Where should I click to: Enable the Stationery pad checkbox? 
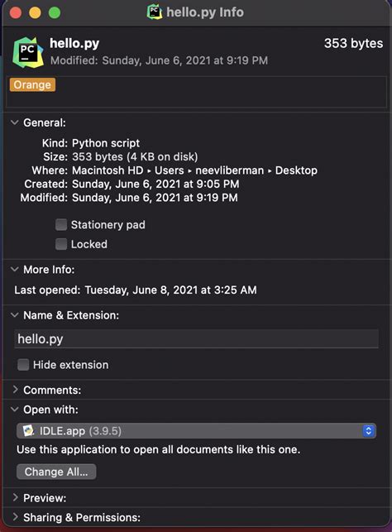pos(61,224)
